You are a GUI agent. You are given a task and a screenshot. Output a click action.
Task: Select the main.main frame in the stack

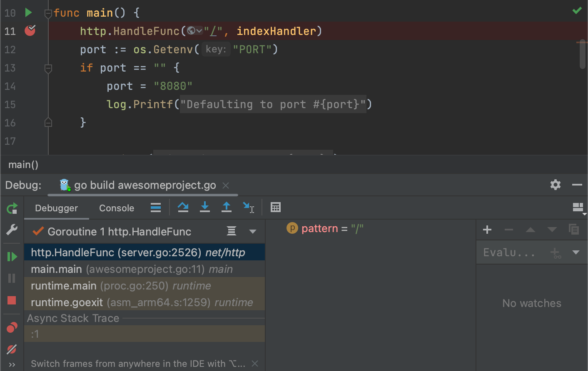(x=83, y=269)
